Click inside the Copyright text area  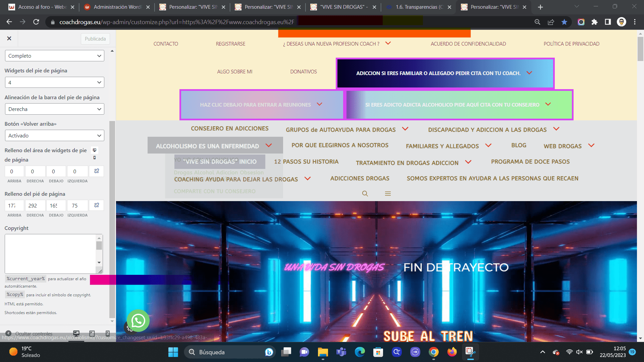click(51, 254)
